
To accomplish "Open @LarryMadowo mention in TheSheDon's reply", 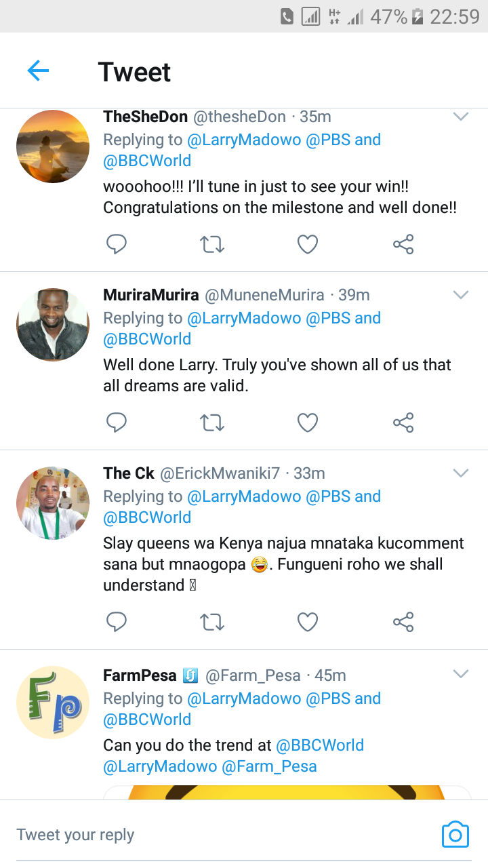I will [x=244, y=140].
